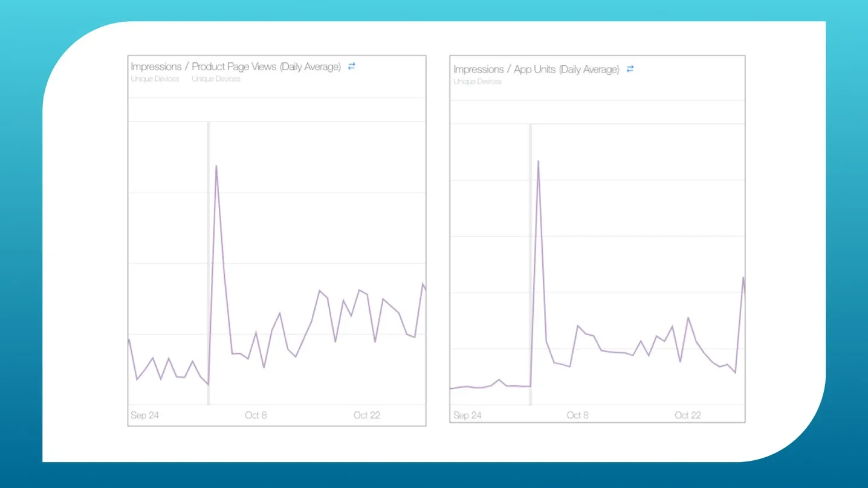Click the vertical gray marker in Product Page Views chart
Image resolution: width=868 pixels, height=488 pixels.
tap(209, 263)
